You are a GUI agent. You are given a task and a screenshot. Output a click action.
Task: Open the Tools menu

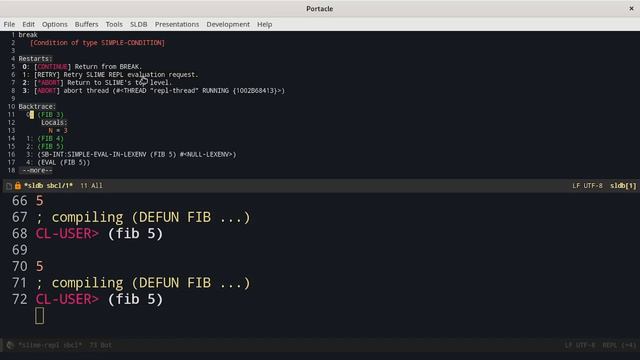point(114,24)
